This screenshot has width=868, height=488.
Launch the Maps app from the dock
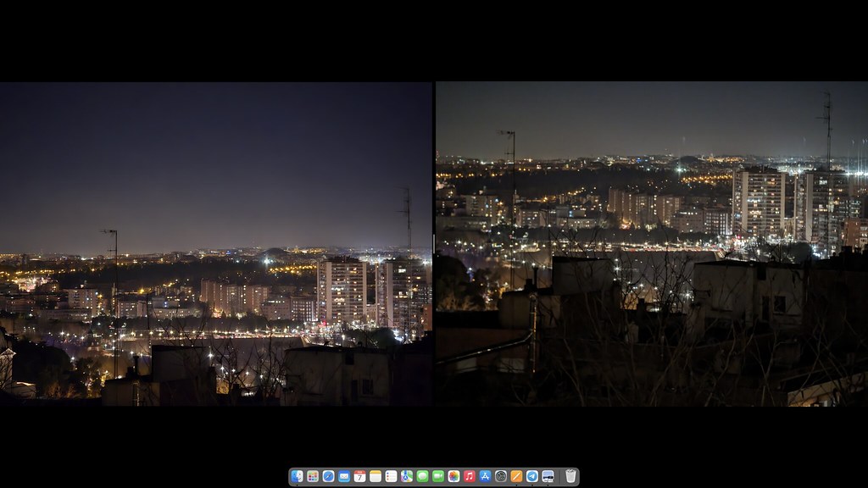pyautogui.click(x=407, y=476)
